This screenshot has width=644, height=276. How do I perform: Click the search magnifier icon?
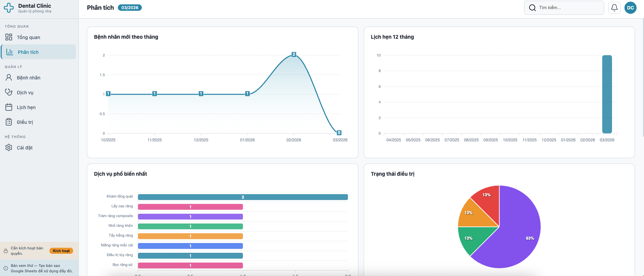tap(532, 8)
